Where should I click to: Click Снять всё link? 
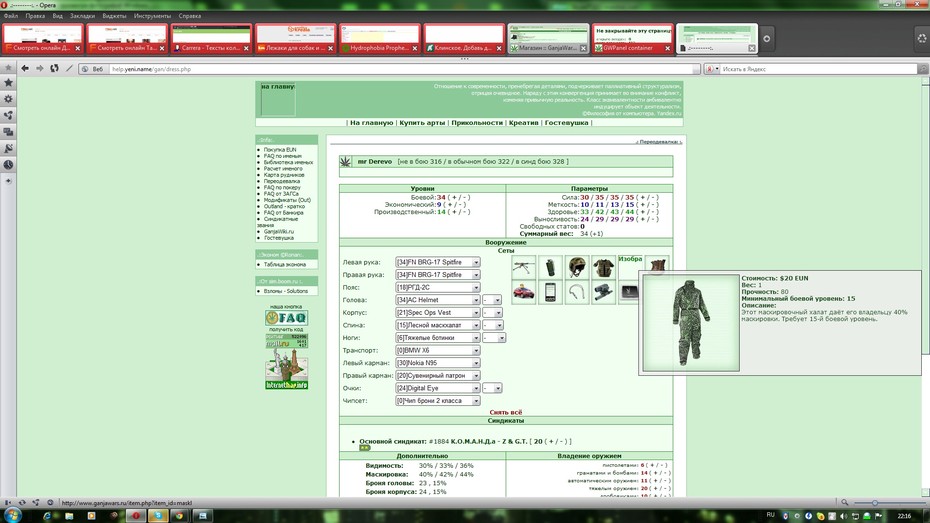coord(506,412)
